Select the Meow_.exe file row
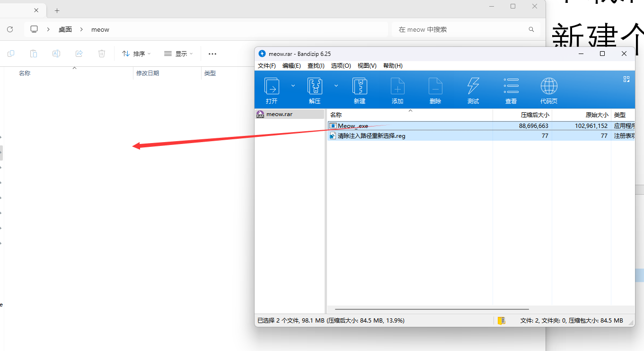The width and height of the screenshot is (644, 351). tap(481, 126)
